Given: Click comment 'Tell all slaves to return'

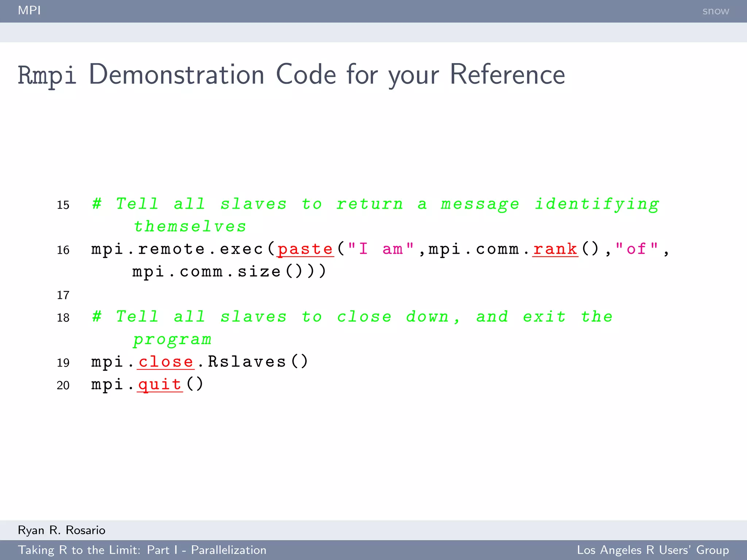Looking at the screenshot, I should click(x=248, y=204).
